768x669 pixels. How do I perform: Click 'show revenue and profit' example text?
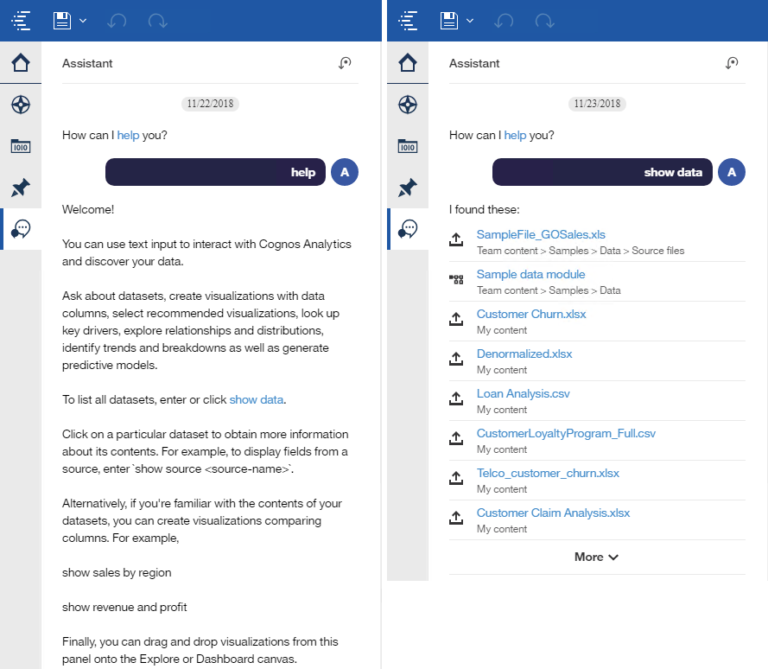[124, 607]
